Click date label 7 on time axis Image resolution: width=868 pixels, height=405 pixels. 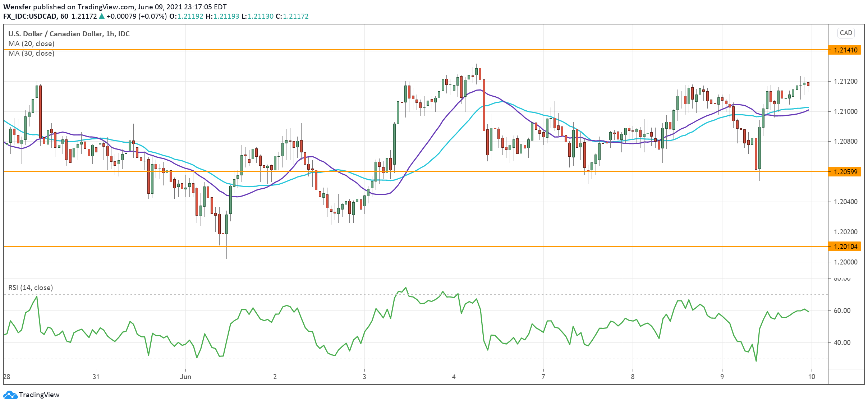click(543, 377)
